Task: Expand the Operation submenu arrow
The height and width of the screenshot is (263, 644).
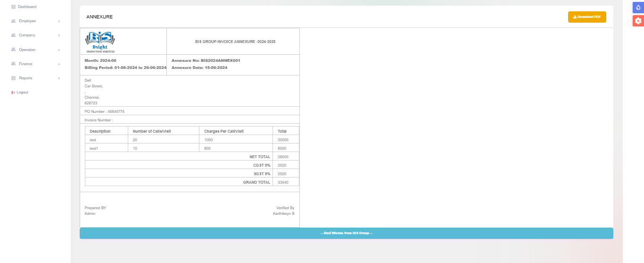Action: click(x=59, y=50)
